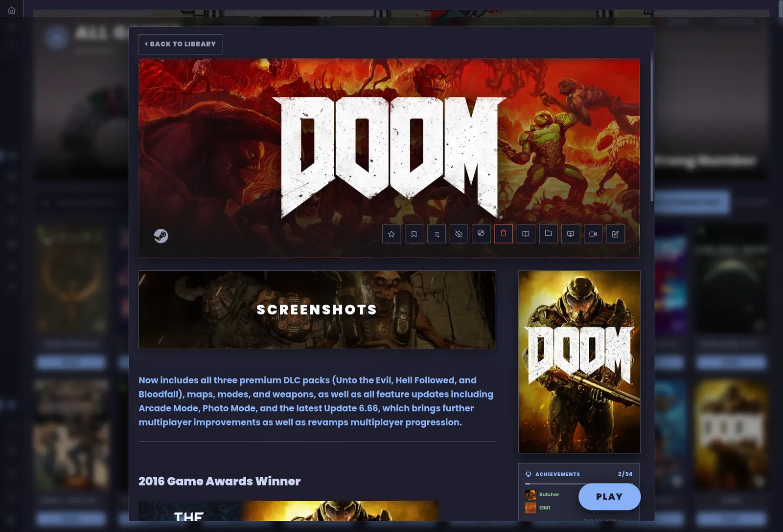Click the Butcher achievement thumbnail icon
Screen dimensions: 783x532
pyautogui.click(x=530, y=495)
